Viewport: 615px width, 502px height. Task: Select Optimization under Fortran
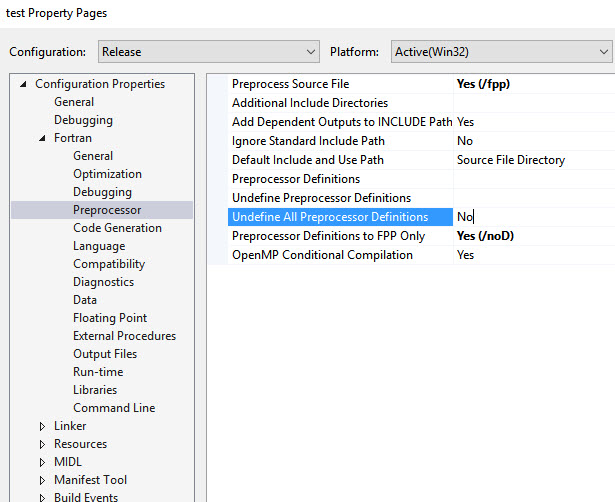coord(107,174)
